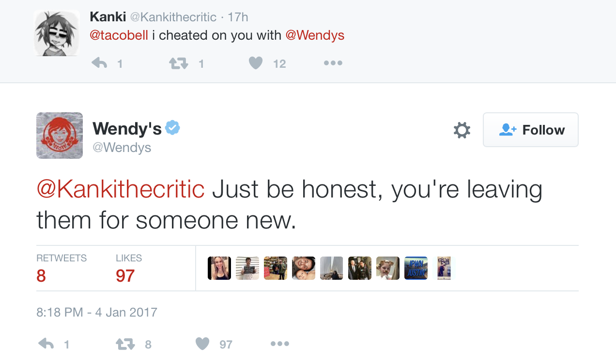Viewport: 616px width, 364px height.
Task: Open the @Kankithecritic mention in Wendy's reply
Action: click(x=121, y=189)
